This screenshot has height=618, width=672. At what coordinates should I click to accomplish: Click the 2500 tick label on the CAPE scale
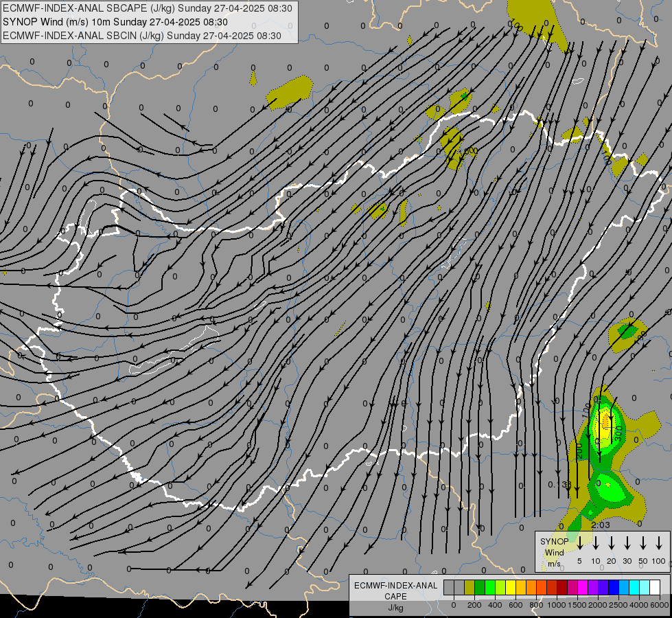tap(618, 605)
